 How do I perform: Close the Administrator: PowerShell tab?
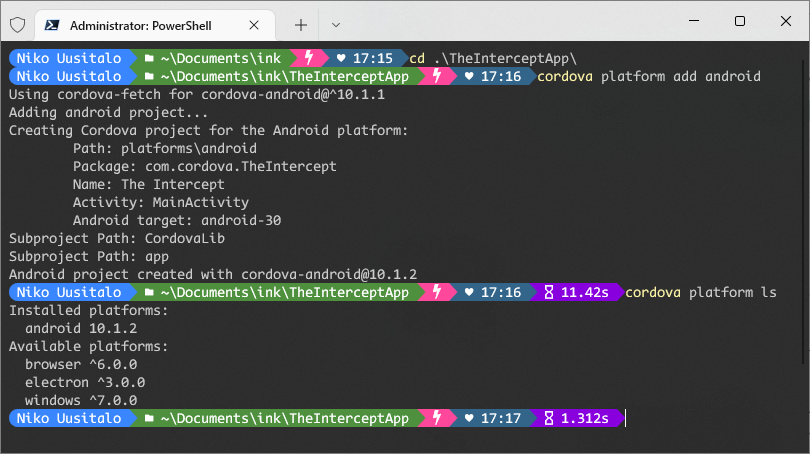[x=254, y=25]
